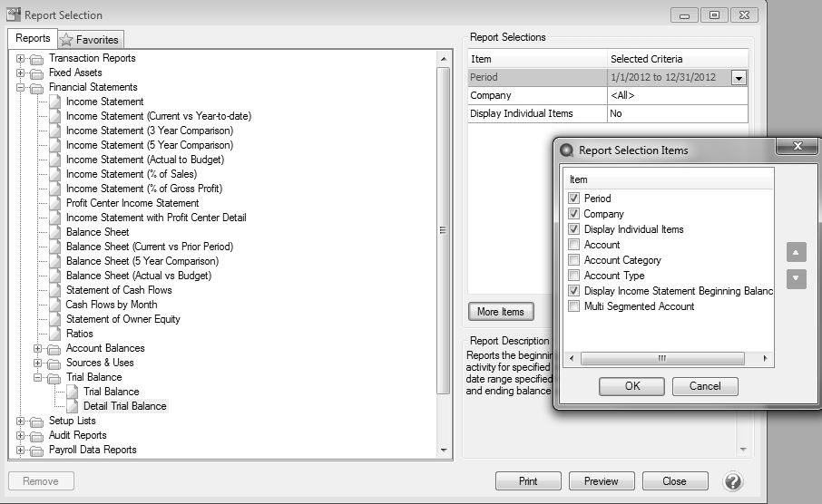
Task: Click the move item up arrow
Action: pos(796,254)
